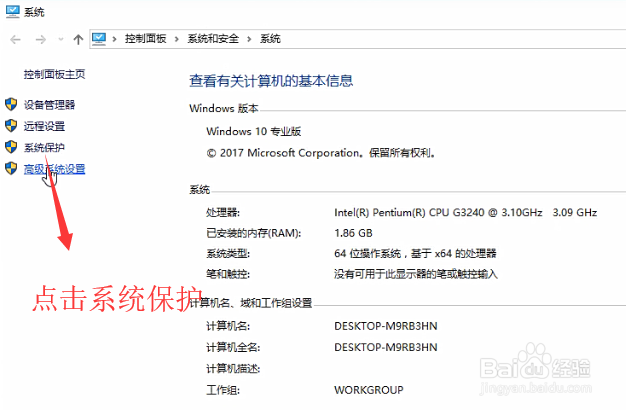Click the 没有可用于此显示器的笔或触控输入 value
This screenshot has height=410, width=626.
[x=416, y=274]
